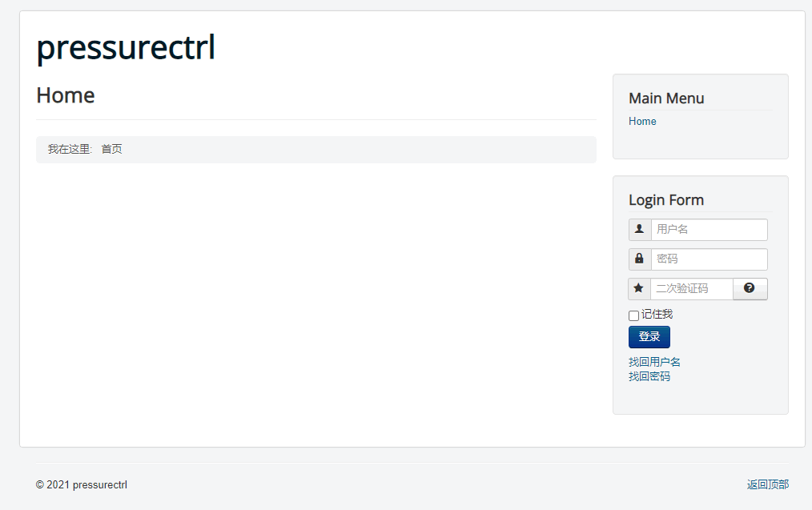Screen dimensions: 812x510
Task: Click the 2021 pressurectrl copyright text
Action: click(82, 484)
